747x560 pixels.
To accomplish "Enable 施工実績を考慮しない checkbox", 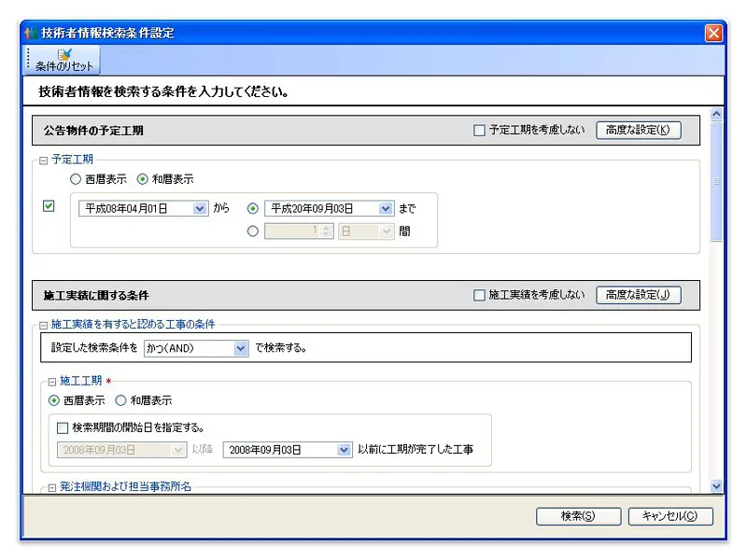I will (480, 295).
